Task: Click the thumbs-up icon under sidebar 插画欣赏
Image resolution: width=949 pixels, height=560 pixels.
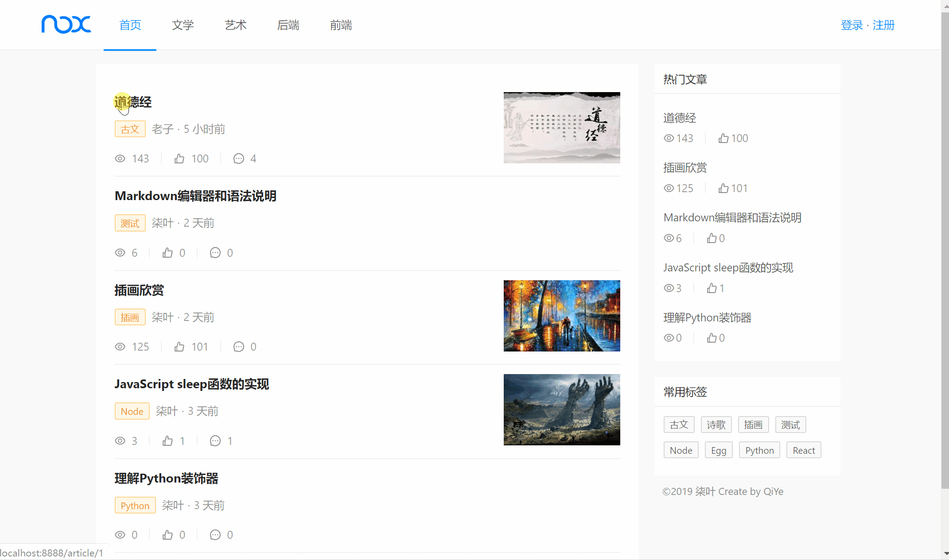Action: pyautogui.click(x=723, y=188)
